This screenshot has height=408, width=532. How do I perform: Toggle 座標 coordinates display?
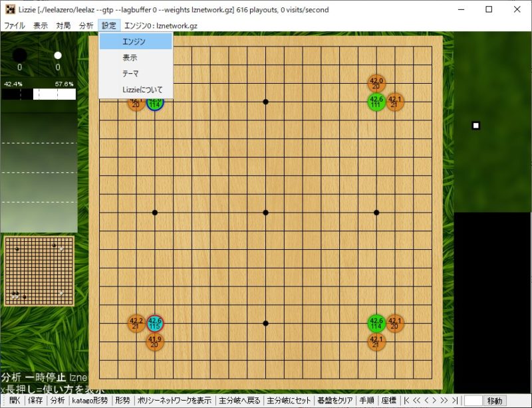[389, 401]
